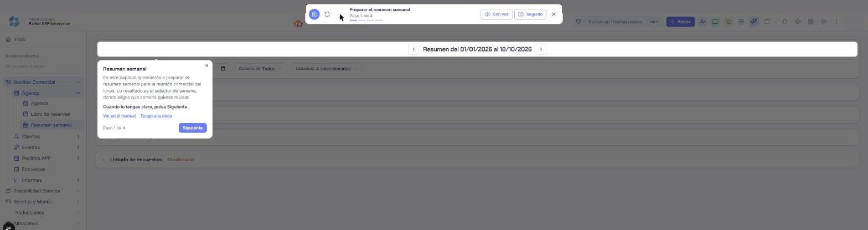Click the green chat message icon
This screenshot has width=868, height=230.
tap(715, 22)
